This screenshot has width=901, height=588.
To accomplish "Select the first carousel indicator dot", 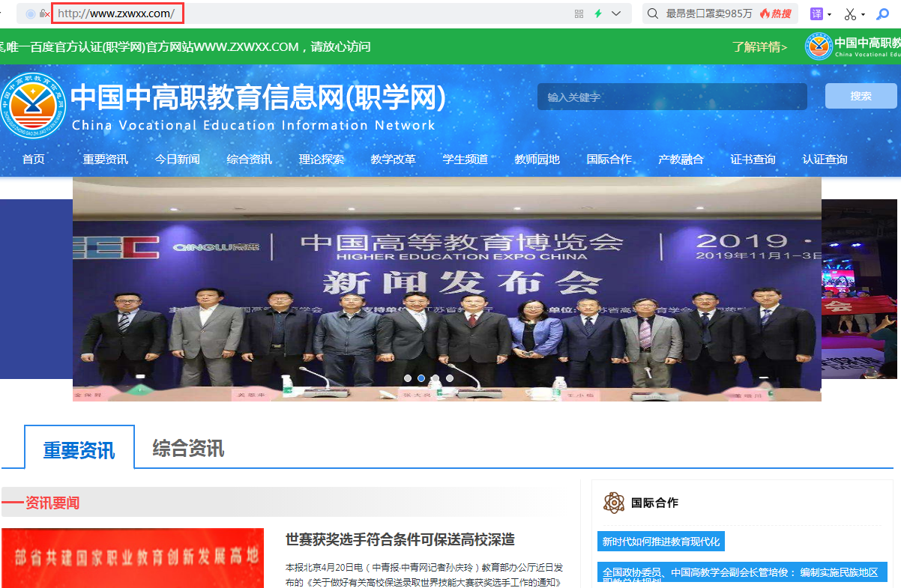I will pyautogui.click(x=407, y=378).
